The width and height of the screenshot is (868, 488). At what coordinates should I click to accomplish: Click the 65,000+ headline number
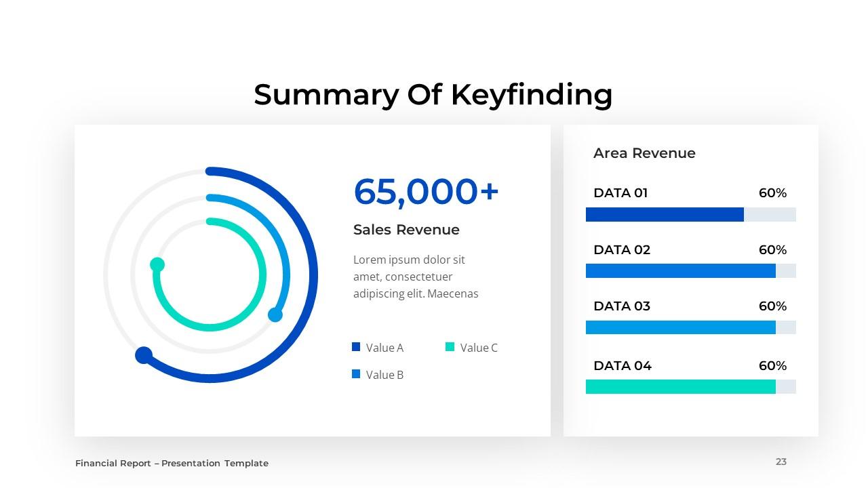(426, 191)
